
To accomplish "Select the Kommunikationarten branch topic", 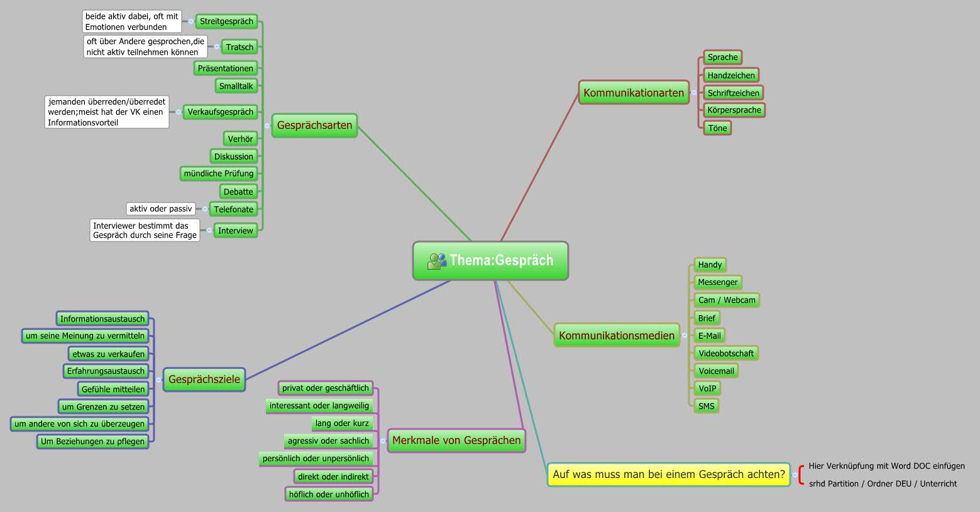I will point(634,92).
